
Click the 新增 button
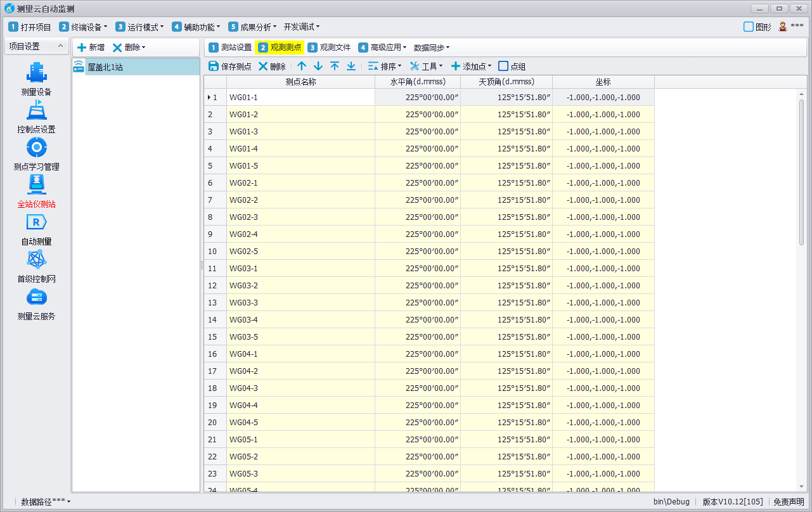(91, 48)
